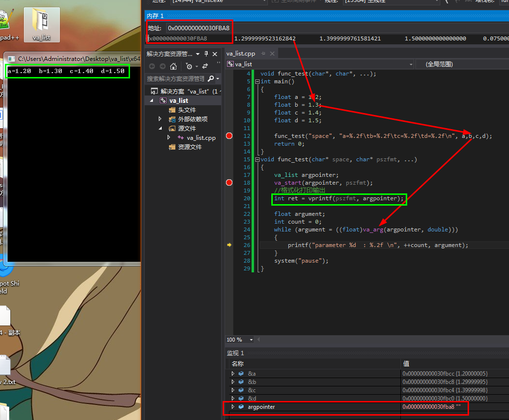
Task: Click the 1.3999999761581421 memory value
Action: [x=350, y=38]
